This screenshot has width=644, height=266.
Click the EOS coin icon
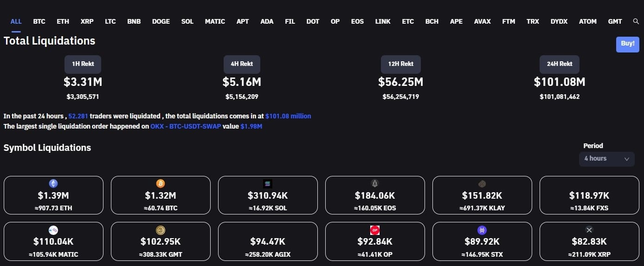[375, 183]
